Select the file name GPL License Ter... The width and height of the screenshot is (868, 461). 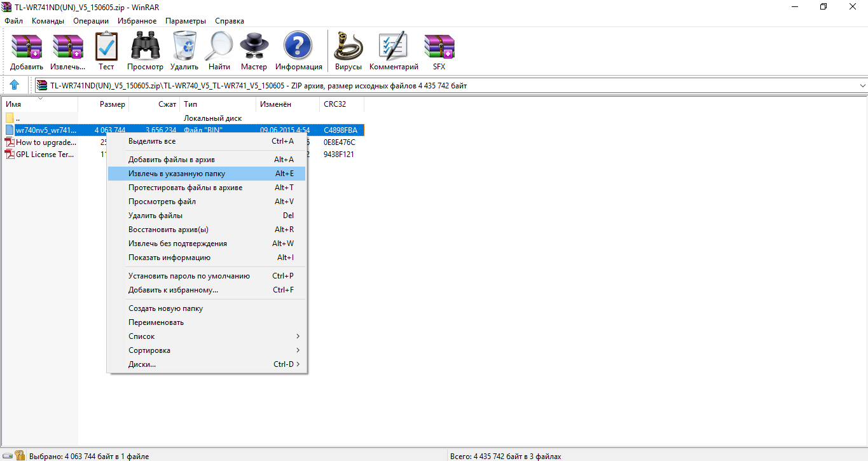[45, 155]
